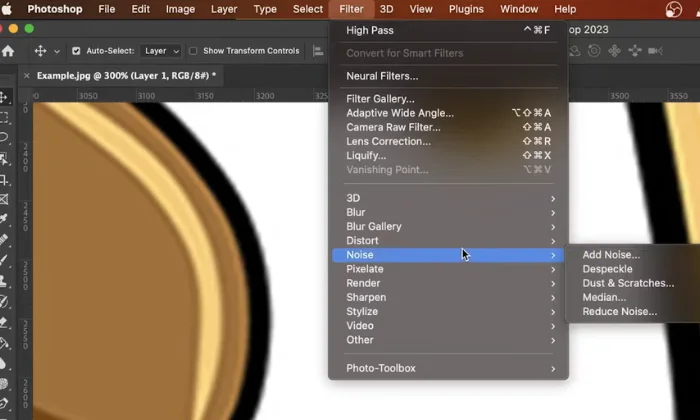Choose Despeckle from the Noise submenu

pyautogui.click(x=607, y=269)
